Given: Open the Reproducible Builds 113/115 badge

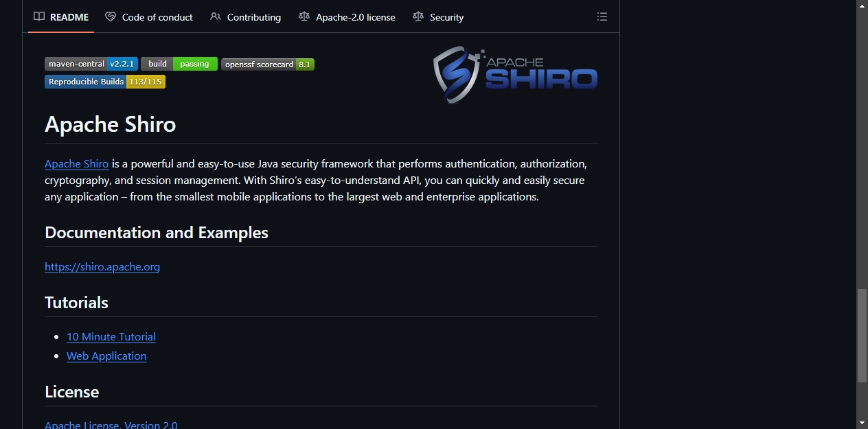Looking at the screenshot, I should tap(105, 82).
